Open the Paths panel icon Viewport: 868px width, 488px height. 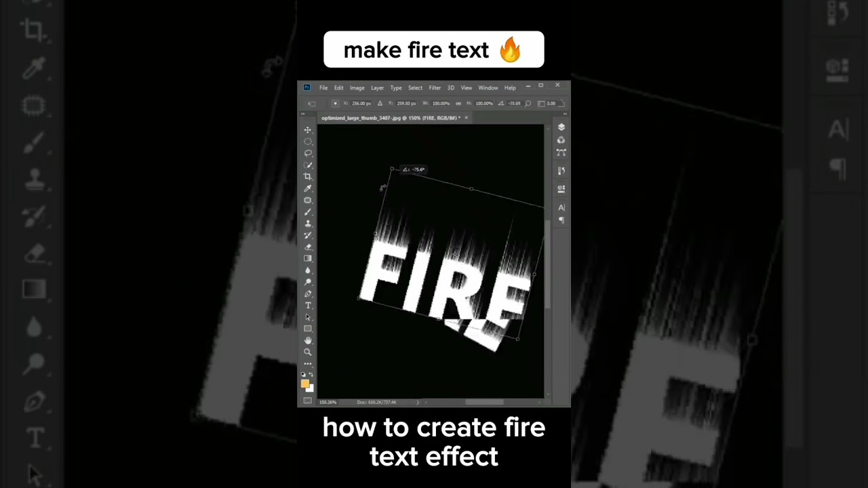coord(561,152)
